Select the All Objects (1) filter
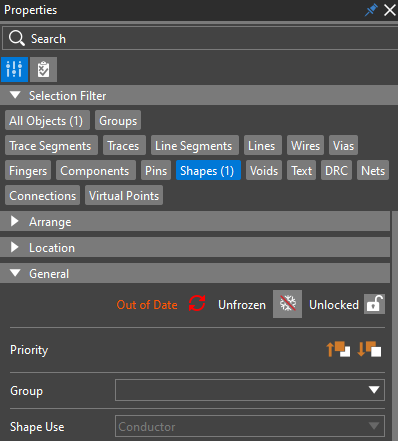The width and height of the screenshot is (398, 441). (47, 120)
